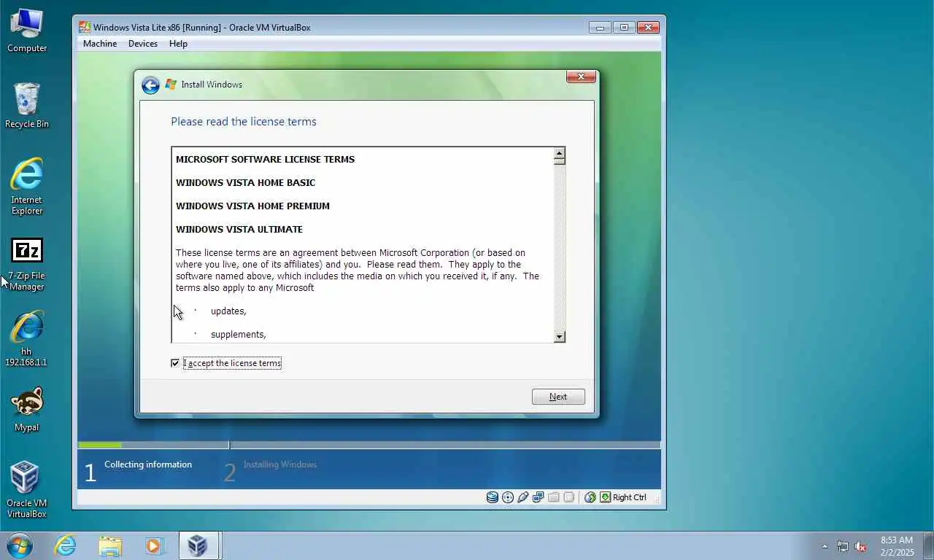Open Windows Explorer from the taskbar
The image size is (934, 560).
[x=110, y=545]
